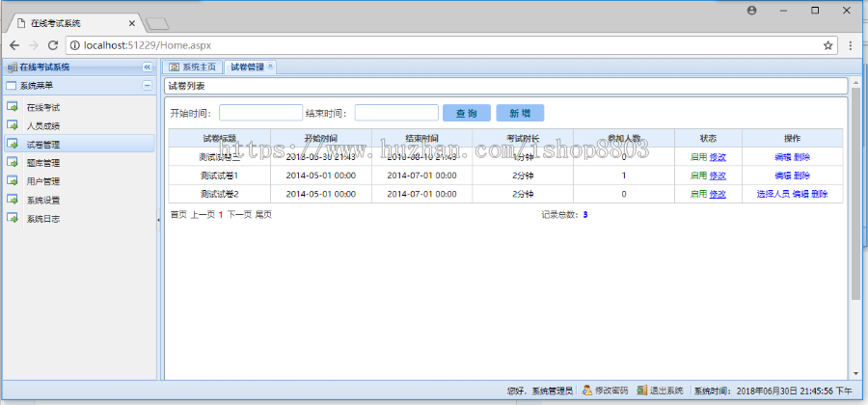The width and height of the screenshot is (868, 405).
Task: Click the computer icon beside 在线考试系统 header
Action: tap(12, 67)
